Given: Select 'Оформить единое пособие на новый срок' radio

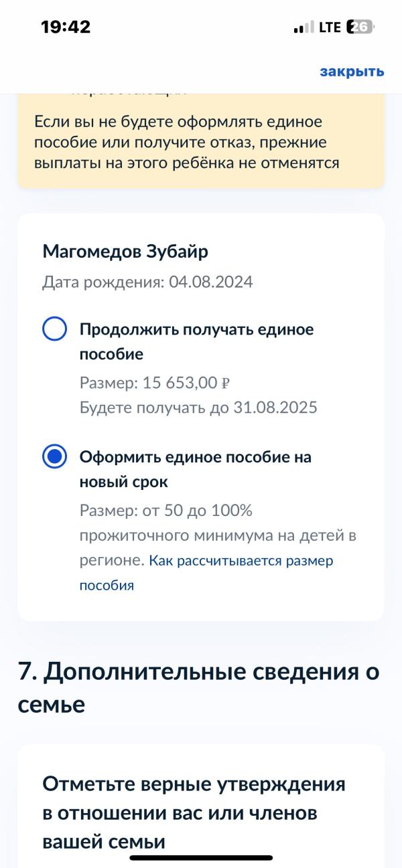Looking at the screenshot, I should tap(54, 457).
